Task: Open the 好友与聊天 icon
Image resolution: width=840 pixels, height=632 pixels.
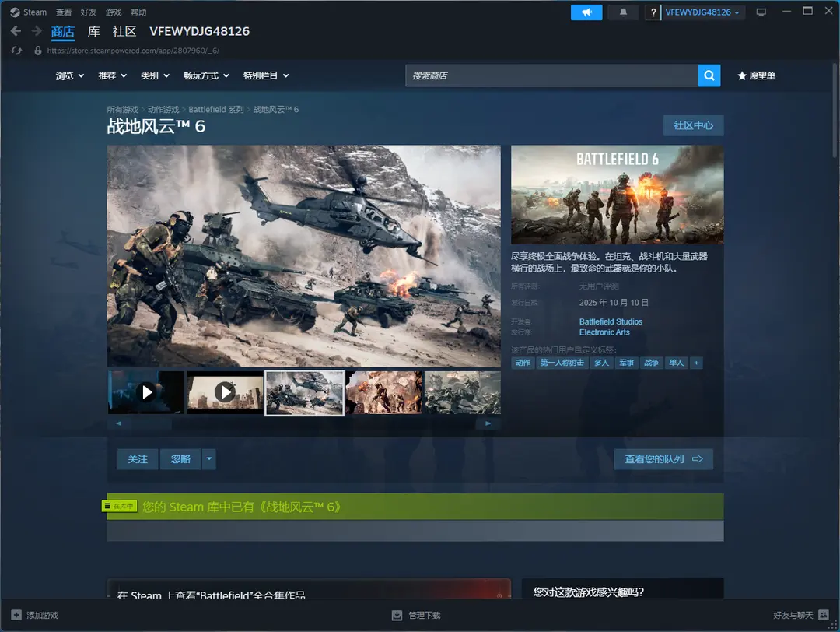Action: (x=824, y=615)
